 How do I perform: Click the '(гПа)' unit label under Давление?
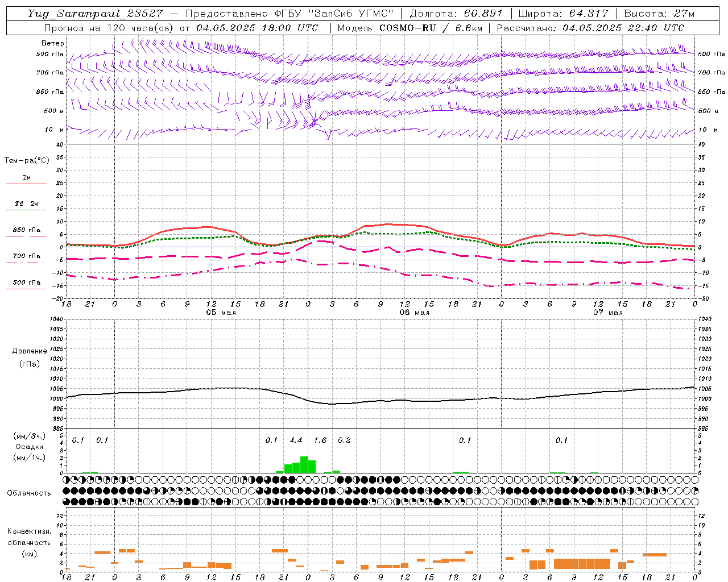(x=30, y=364)
